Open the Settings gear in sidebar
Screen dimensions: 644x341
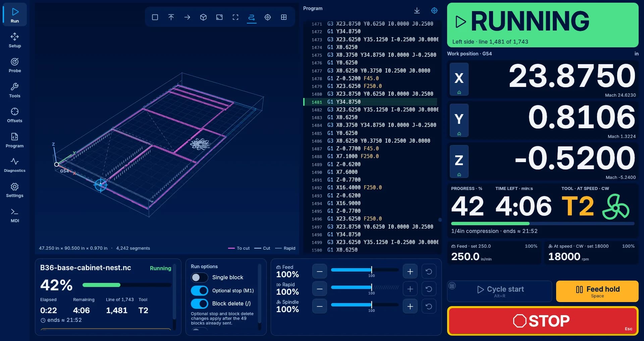click(15, 190)
